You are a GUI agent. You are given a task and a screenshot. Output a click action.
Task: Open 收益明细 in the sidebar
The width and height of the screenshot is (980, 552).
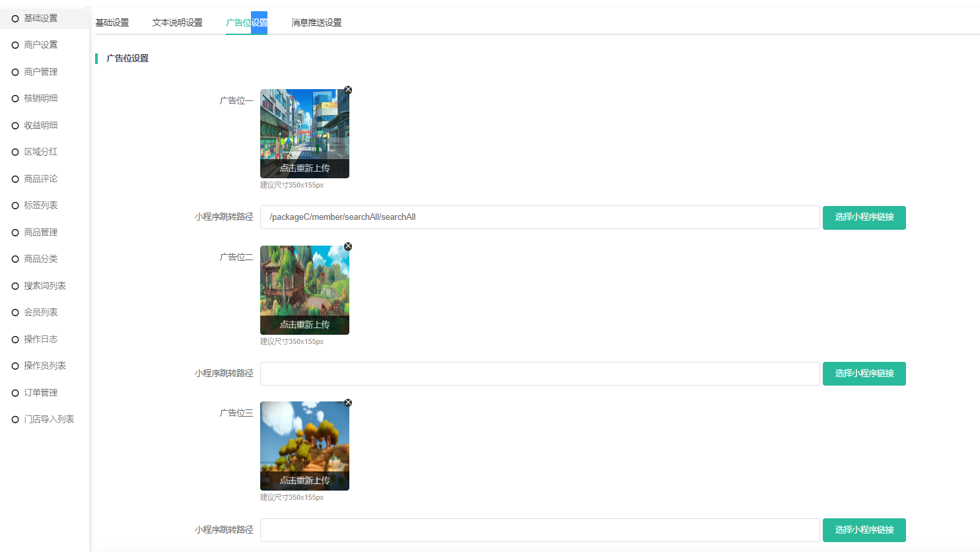(x=41, y=125)
